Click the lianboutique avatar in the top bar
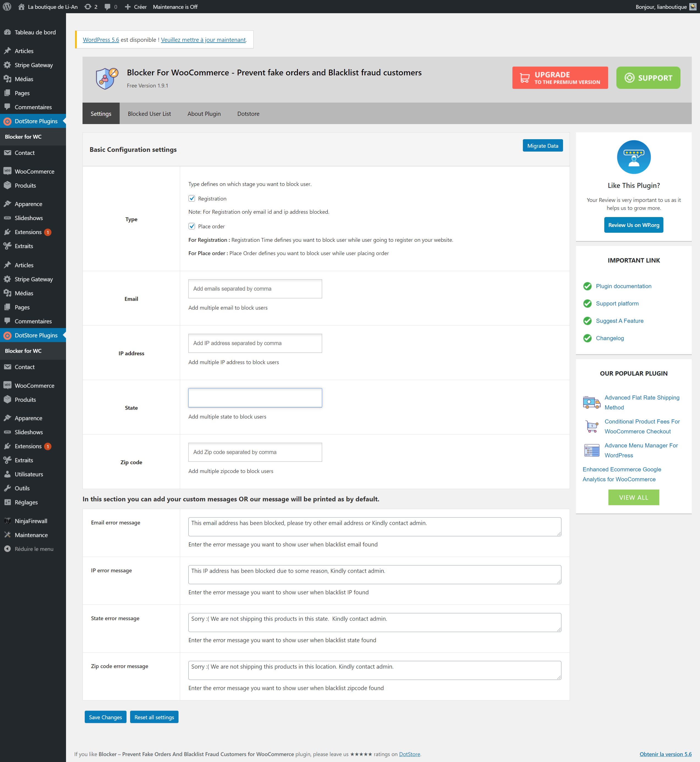The image size is (700, 762). click(693, 7)
